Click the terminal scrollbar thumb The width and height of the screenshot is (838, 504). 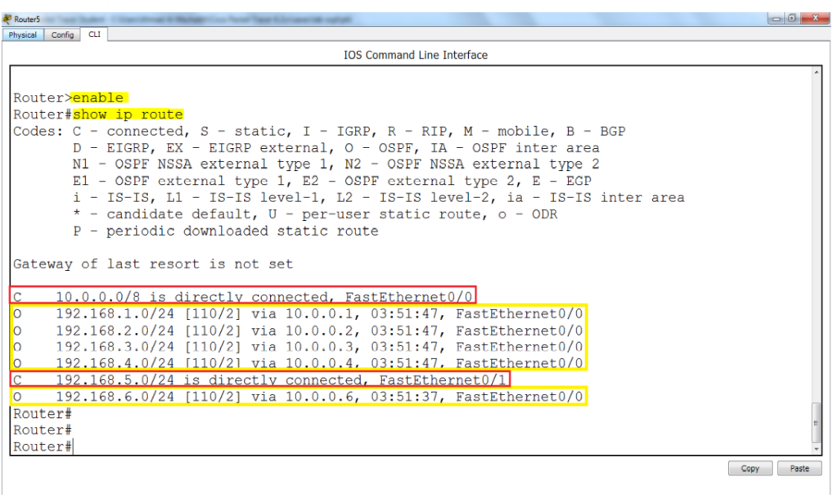(x=816, y=423)
